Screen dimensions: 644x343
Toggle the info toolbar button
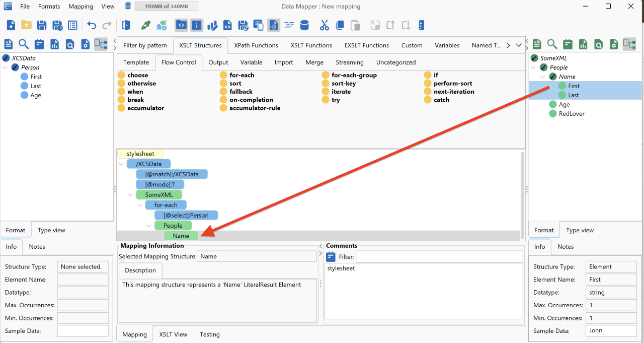pos(197,25)
